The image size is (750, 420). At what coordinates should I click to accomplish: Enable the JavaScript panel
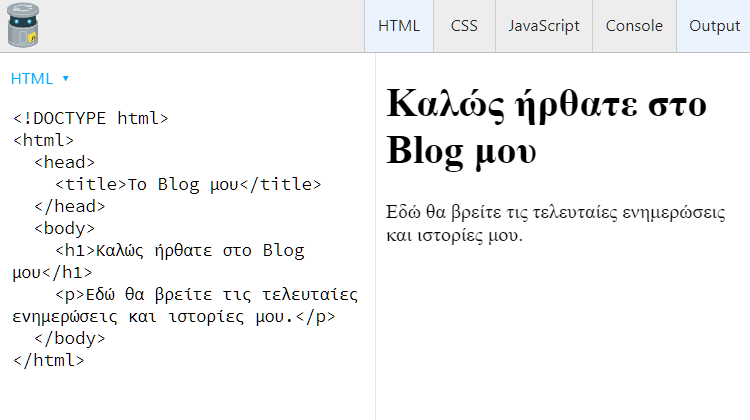click(x=544, y=26)
